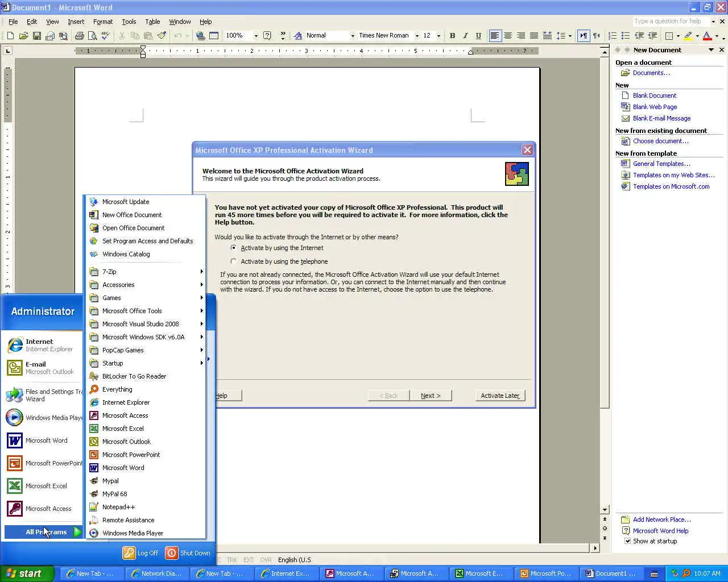Viewport: 728px width, 582px height.
Task: Click the Windows start button
Action: point(27,573)
